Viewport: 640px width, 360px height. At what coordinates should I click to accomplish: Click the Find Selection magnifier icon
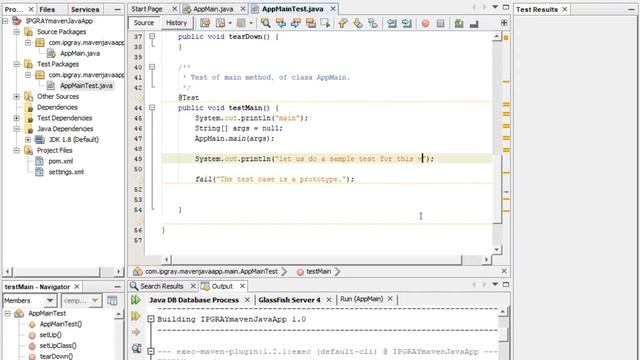click(265, 23)
